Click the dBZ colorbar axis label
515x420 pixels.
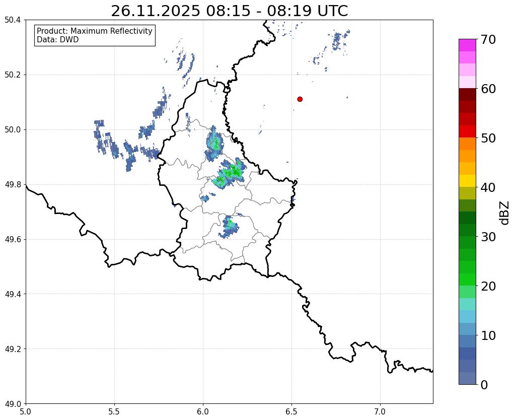pyautogui.click(x=505, y=213)
